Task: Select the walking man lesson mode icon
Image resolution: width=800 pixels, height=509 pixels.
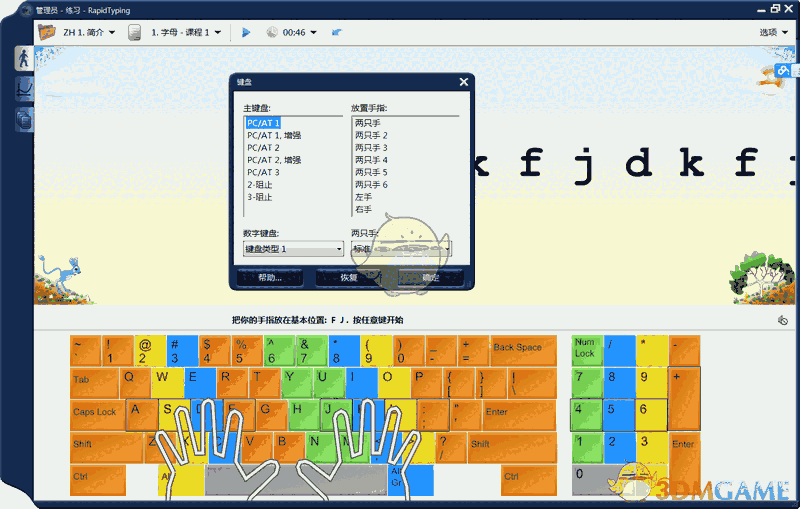Action: coord(23,58)
